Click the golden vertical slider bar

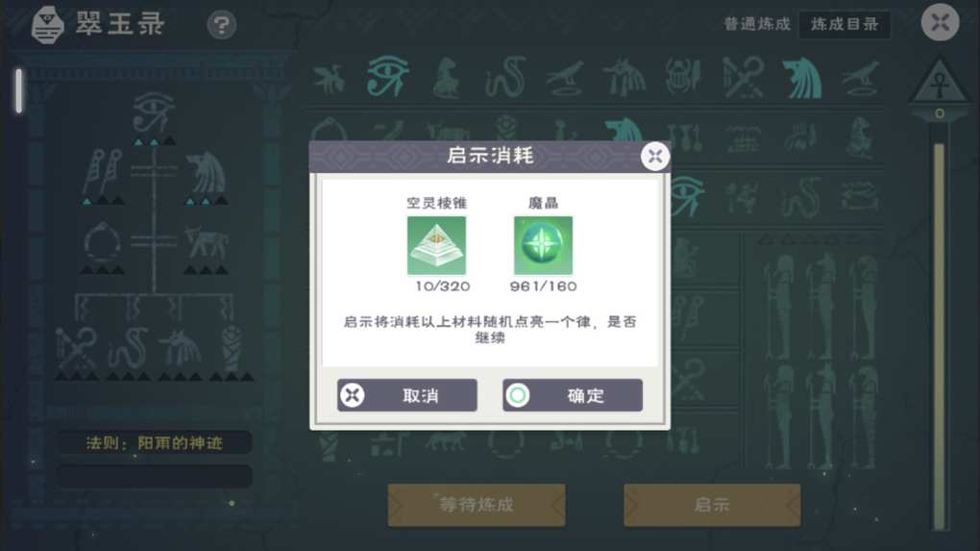tap(939, 337)
